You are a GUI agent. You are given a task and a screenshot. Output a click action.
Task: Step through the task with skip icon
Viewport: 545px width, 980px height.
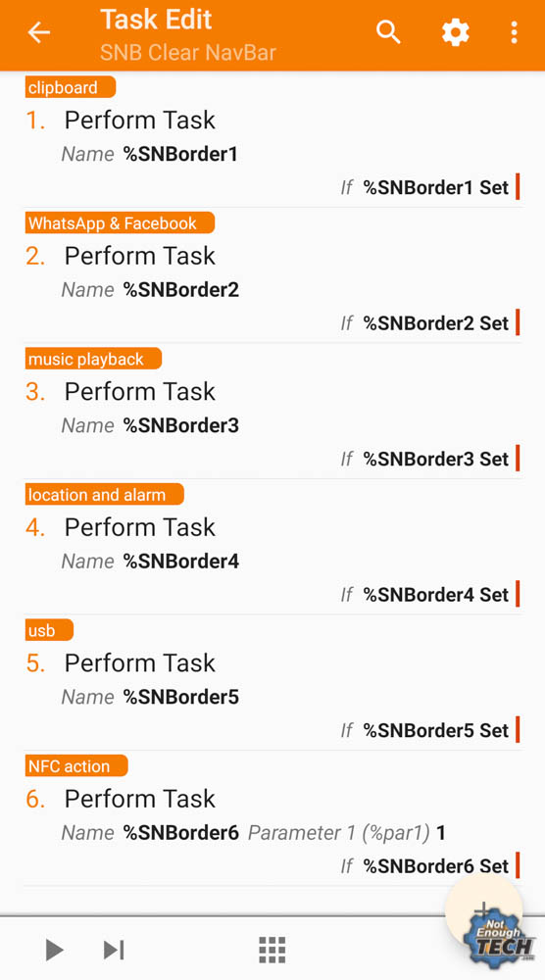[113, 950]
